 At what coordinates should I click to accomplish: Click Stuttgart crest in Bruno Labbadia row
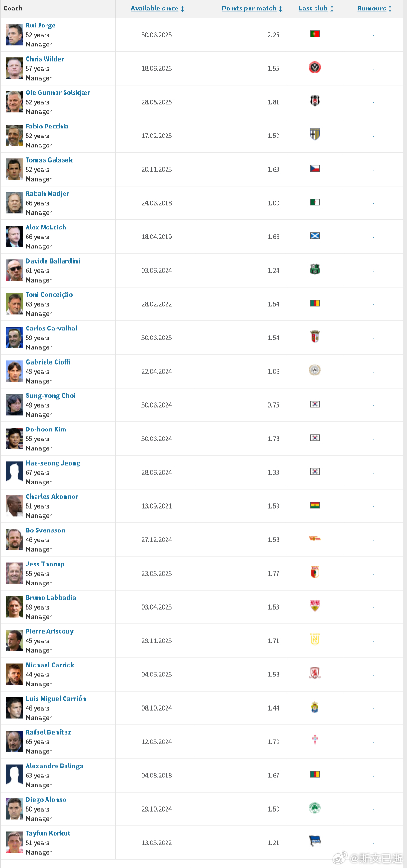314,606
